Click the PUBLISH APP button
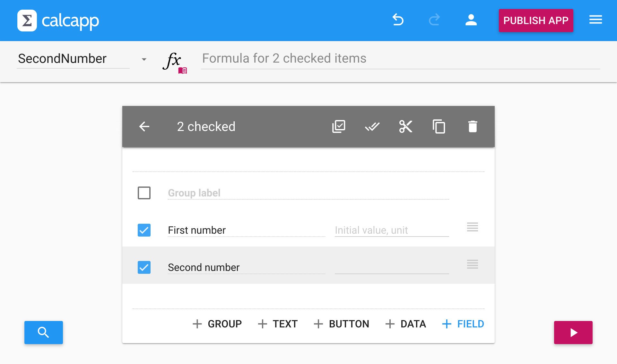 click(536, 21)
